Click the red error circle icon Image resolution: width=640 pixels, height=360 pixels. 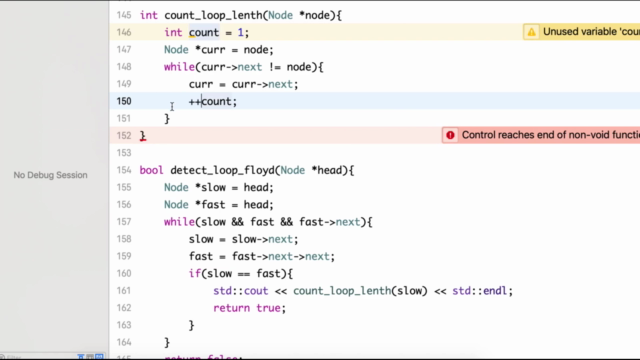[x=450, y=135]
